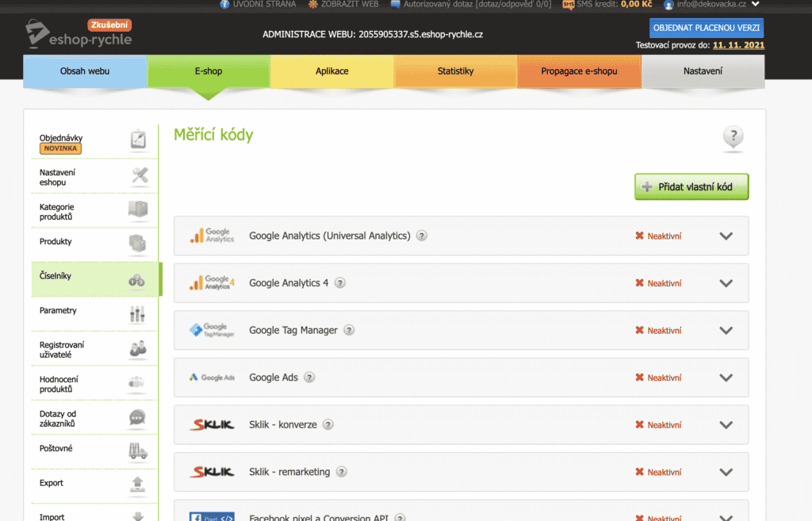The width and height of the screenshot is (812, 521).
Task: Open help for Google Analytics 4
Action: coord(339,283)
